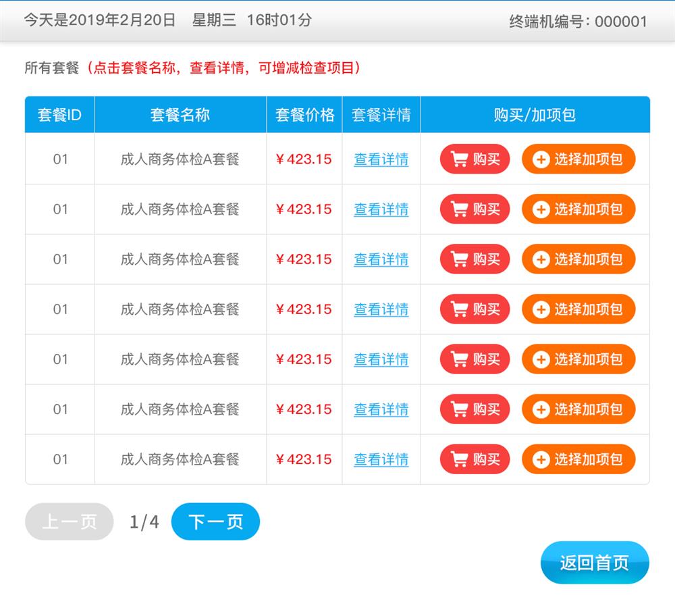Click 购买 cart button in second row
Image resolution: width=675 pixels, height=616 pixels.
coord(475,209)
